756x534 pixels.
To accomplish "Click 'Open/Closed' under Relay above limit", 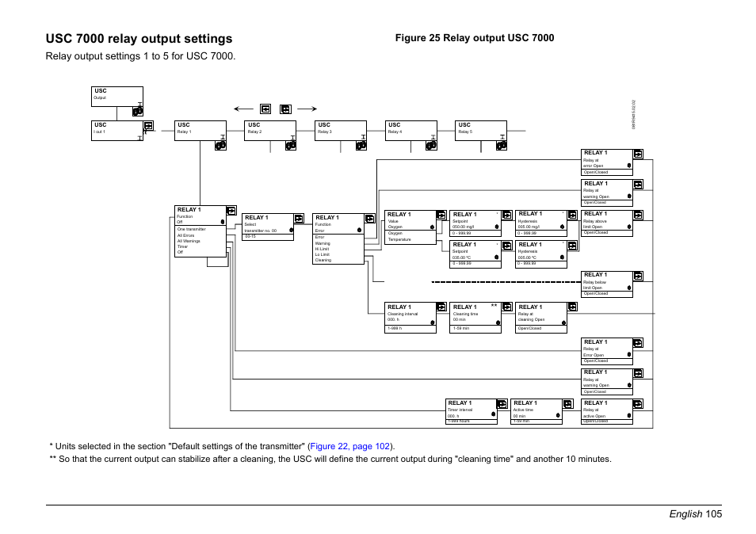I will tap(596, 233).
